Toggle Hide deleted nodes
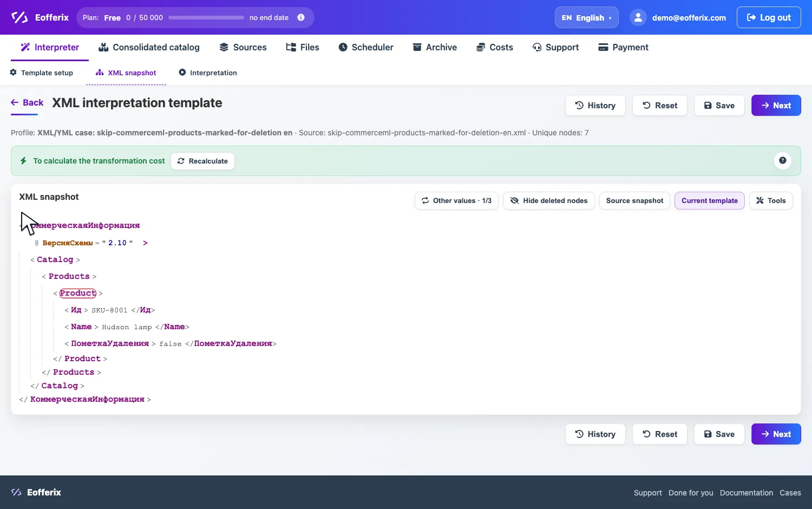Screen dimensions: 812x509 tap(549, 200)
